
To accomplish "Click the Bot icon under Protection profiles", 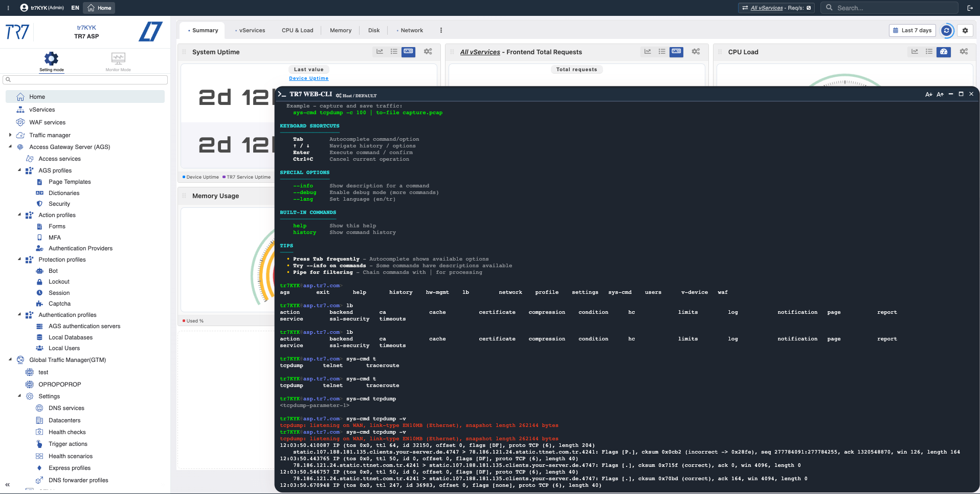I will click(39, 271).
